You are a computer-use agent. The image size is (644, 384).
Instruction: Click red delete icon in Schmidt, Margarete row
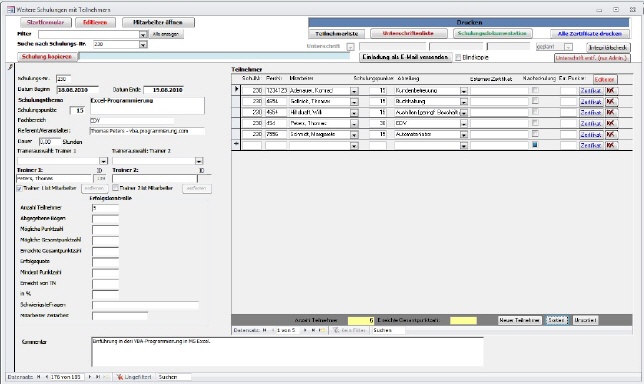[611, 134]
